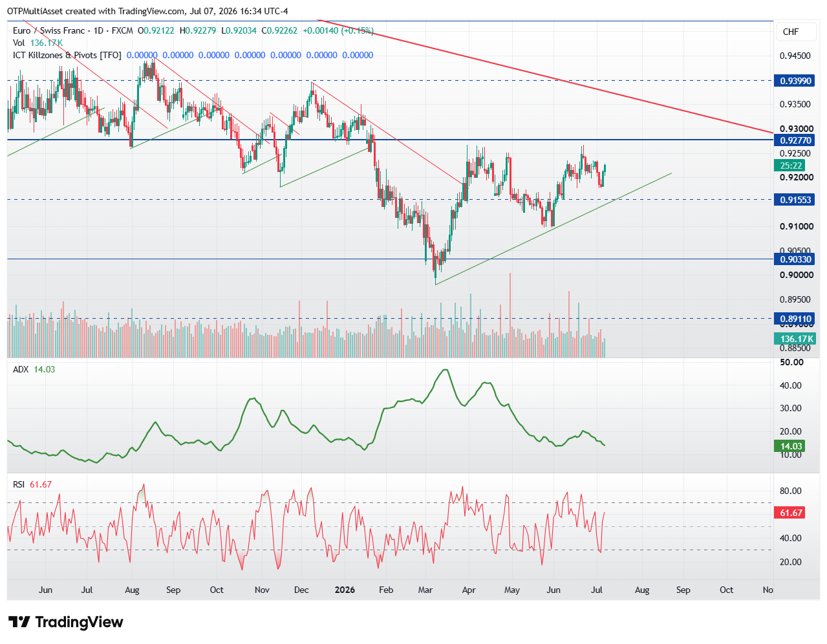Select the 0.91553 price level label
Viewport: 827px width, 644px height.
tap(795, 200)
